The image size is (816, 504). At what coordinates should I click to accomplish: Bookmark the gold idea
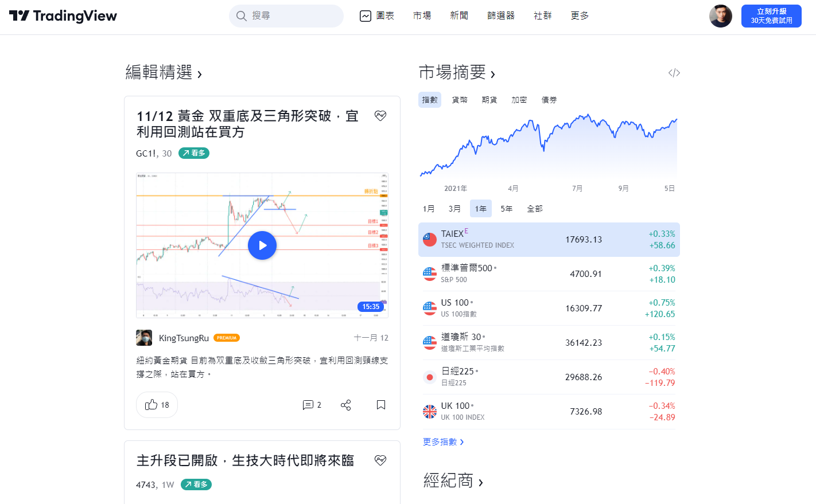pyautogui.click(x=381, y=405)
